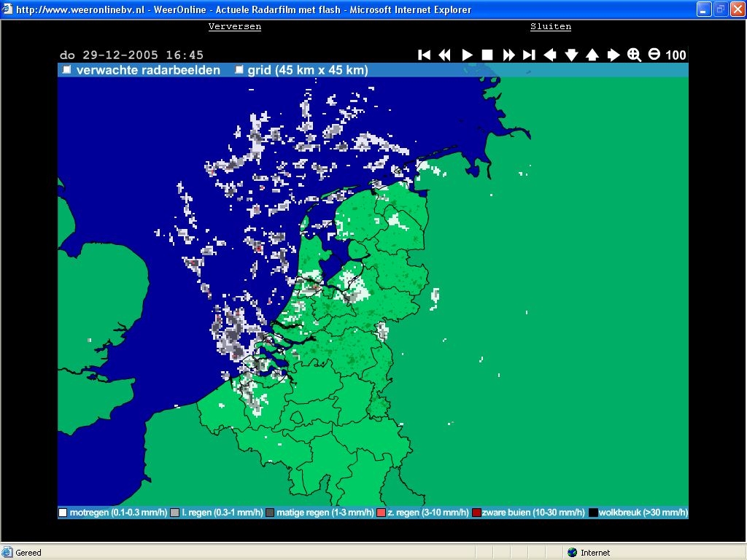Click the dark red zware buien swatch

476,513
